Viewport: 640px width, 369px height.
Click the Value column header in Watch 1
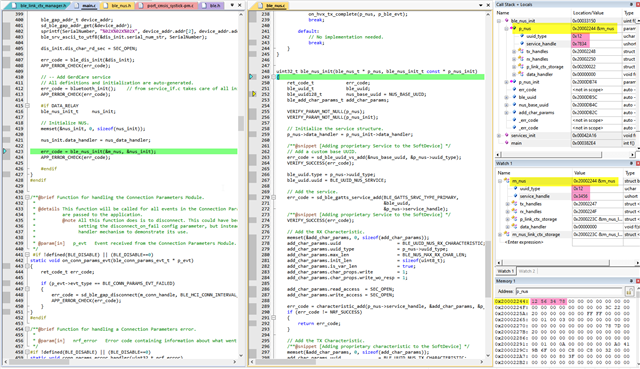580,173
